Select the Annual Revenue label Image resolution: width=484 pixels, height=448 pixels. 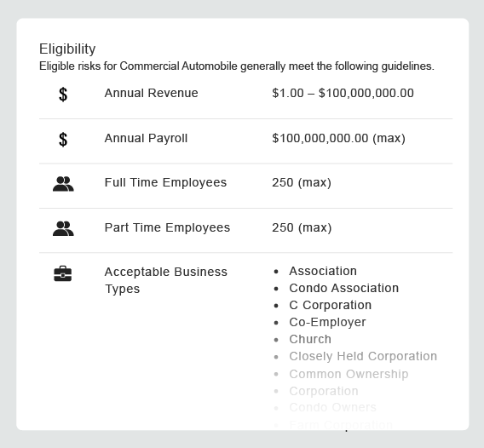[x=152, y=93]
